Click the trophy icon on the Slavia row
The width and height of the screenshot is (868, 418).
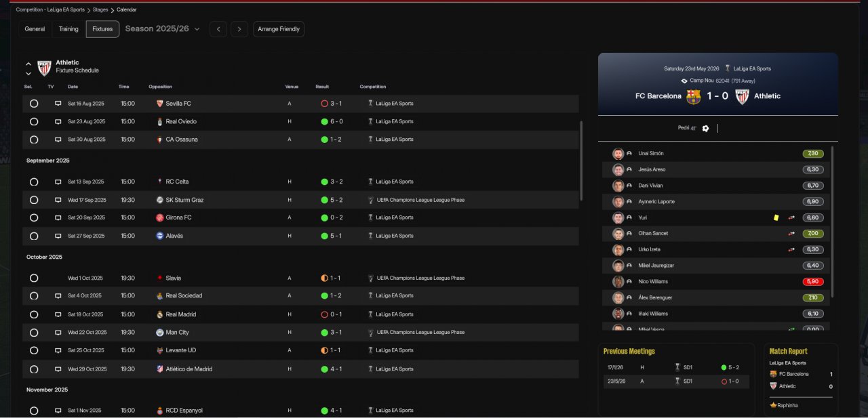[x=370, y=278]
